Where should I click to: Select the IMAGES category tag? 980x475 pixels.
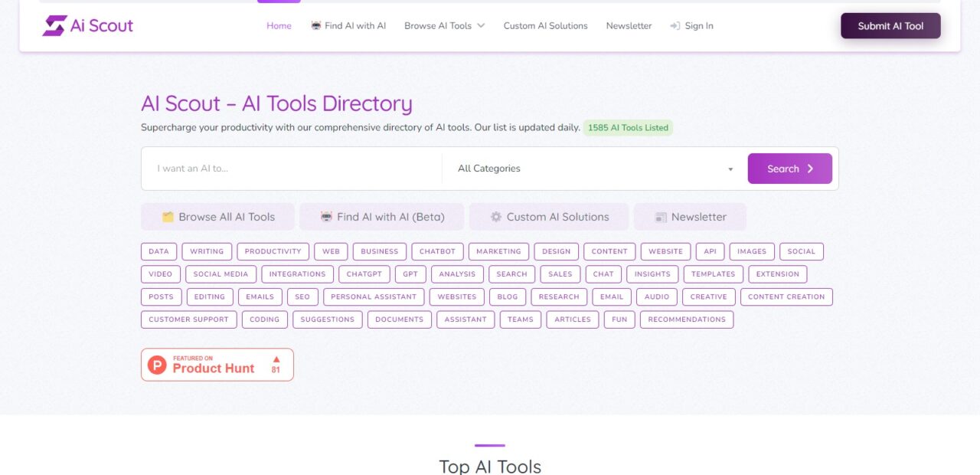click(x=752, y=251)
